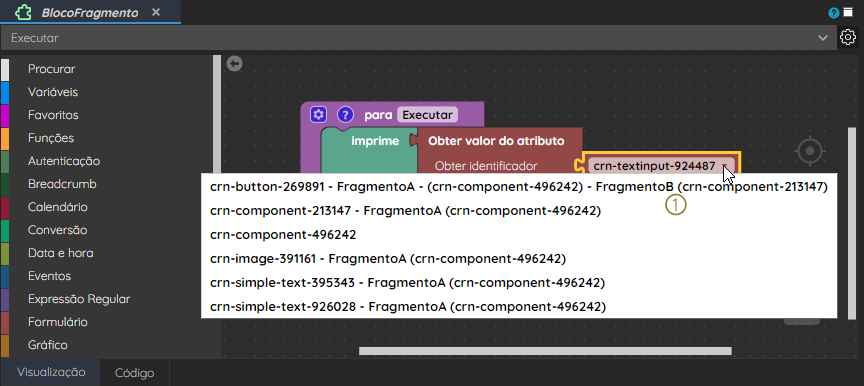Click the back arrow icon in workspace
The width and height of the screenshot is (864, 386).
(x=235, y=64)
